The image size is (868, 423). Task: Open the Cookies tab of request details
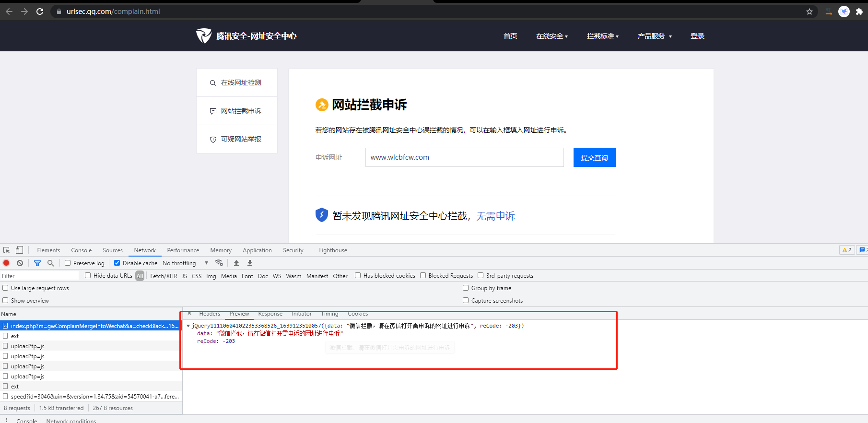coord(358,314)
